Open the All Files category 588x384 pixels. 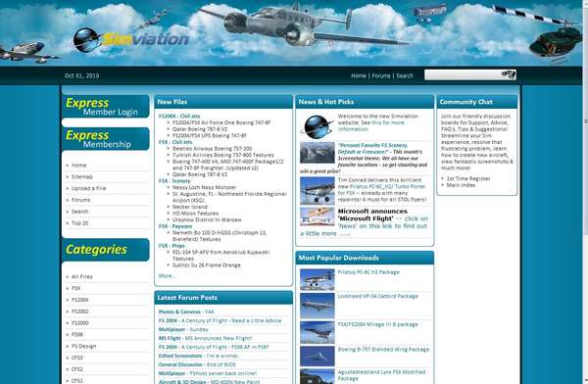[81, 277]
